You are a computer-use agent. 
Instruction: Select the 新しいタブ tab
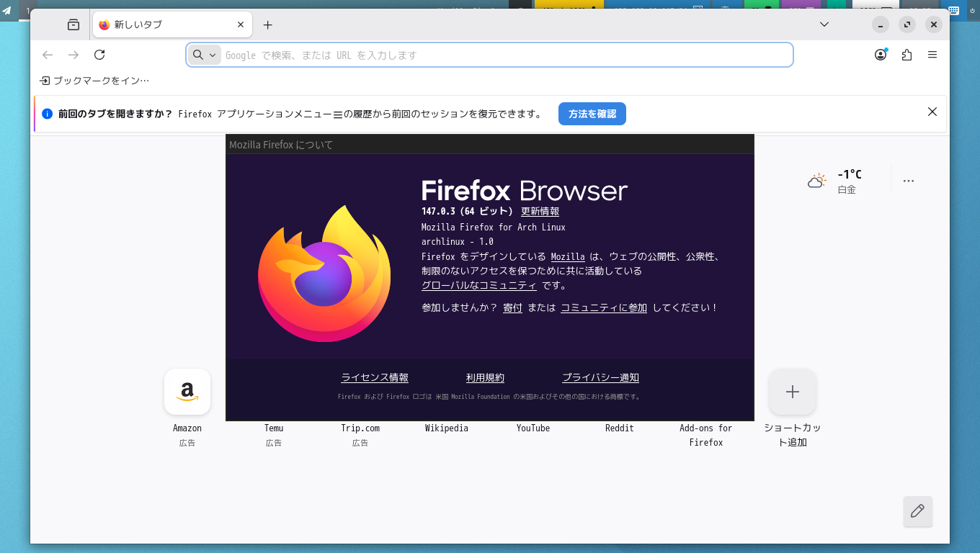(172, 24)
